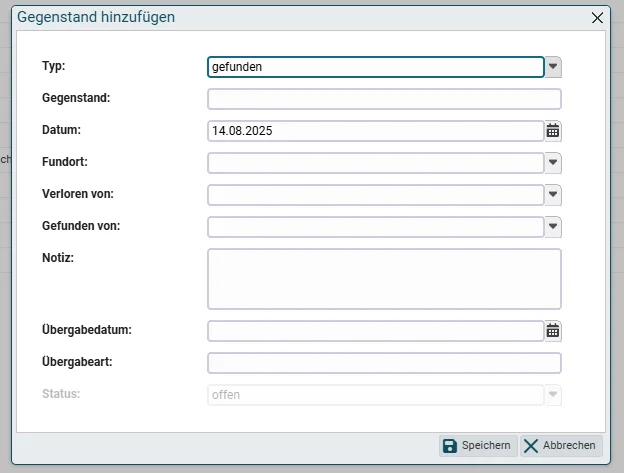This screenshot has width=624, height=473.
Task: Click the Status field showing offen
Action: (376, 395)
